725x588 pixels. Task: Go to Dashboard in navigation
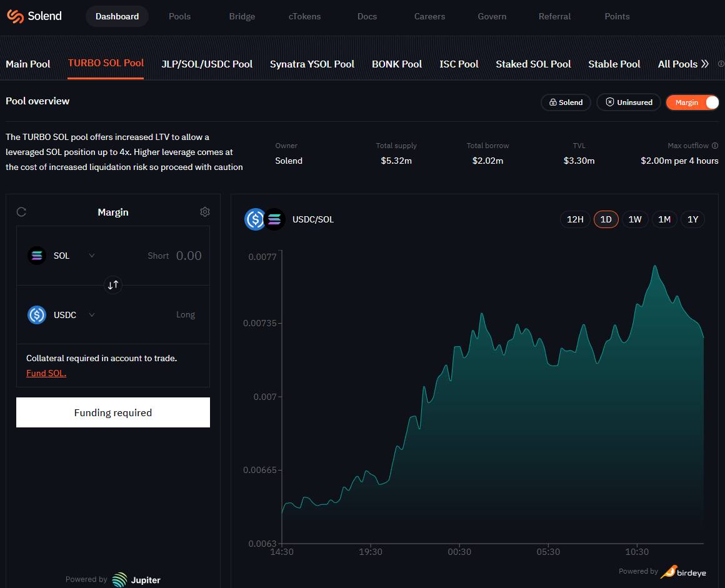117,16
